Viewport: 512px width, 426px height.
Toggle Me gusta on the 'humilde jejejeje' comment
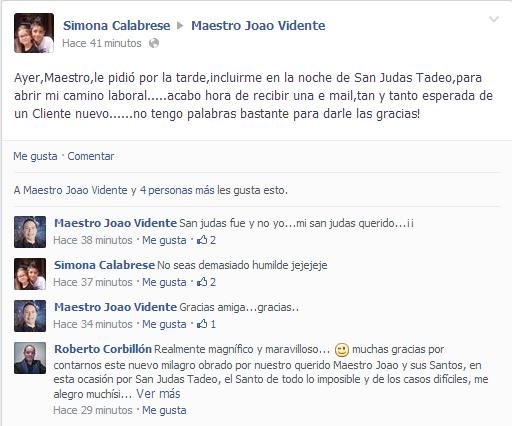click(164, 282)
